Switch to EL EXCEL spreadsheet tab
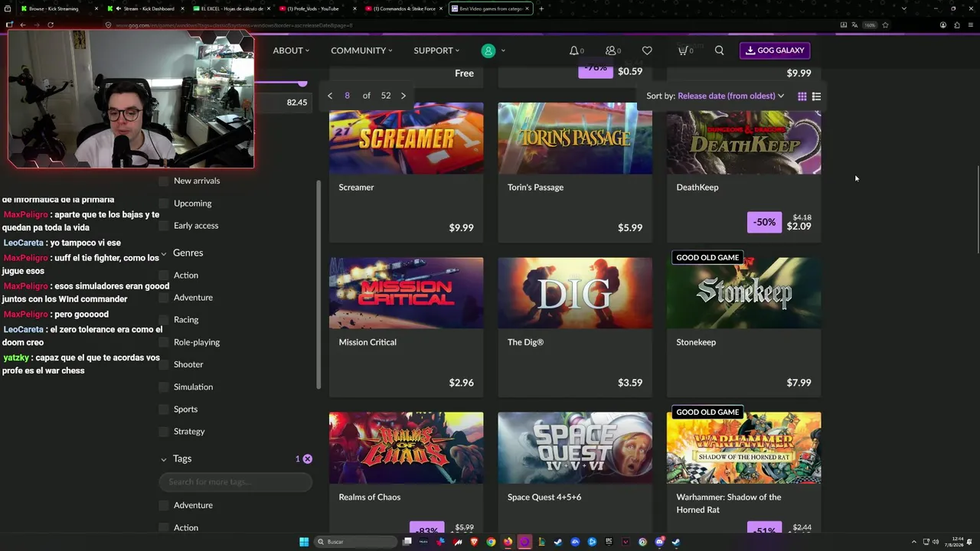980x551 pixels. coord(230,9)
